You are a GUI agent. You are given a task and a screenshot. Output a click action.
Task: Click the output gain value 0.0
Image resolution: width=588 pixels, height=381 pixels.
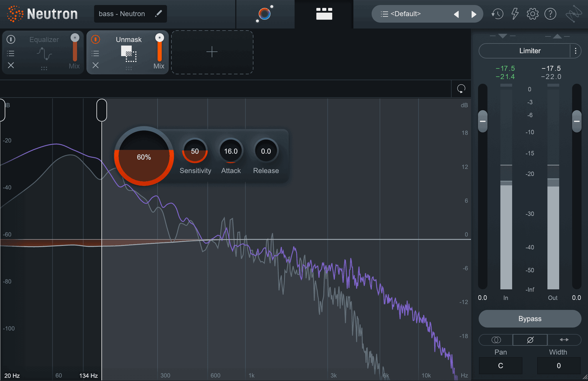(x=577, y=298)
